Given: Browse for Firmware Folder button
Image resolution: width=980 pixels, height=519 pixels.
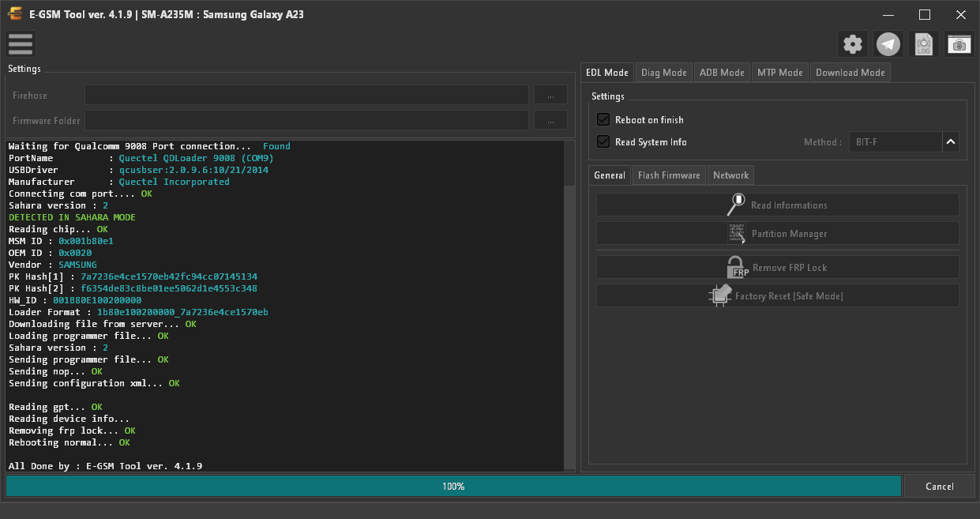Looking at the screenshot, I should tap(550, 120).
